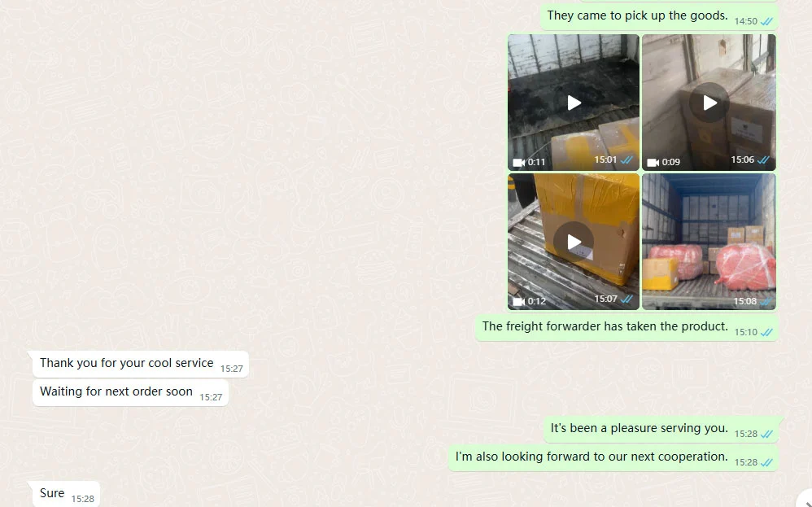Open the truck photo with pink bundles
Viewport: 812px width, 507px height.
click(709, 242)
